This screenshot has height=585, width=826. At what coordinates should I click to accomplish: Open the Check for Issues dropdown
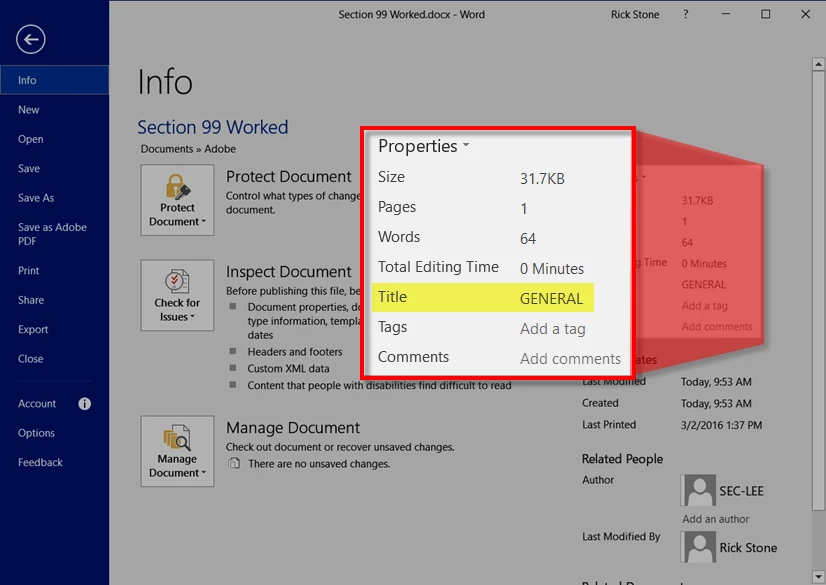point(177,295)
